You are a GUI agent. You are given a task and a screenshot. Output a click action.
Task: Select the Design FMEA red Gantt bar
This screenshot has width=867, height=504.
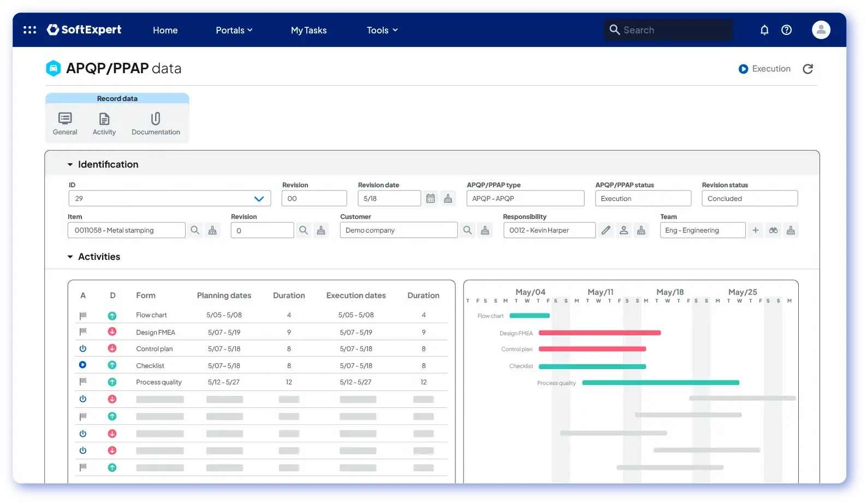pos(599,333)
